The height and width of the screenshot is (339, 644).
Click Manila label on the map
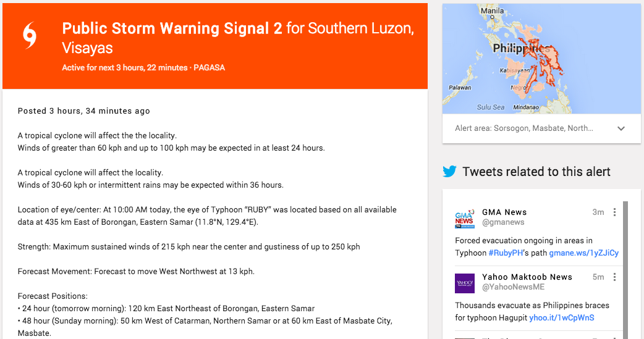(x=492, y=10)
